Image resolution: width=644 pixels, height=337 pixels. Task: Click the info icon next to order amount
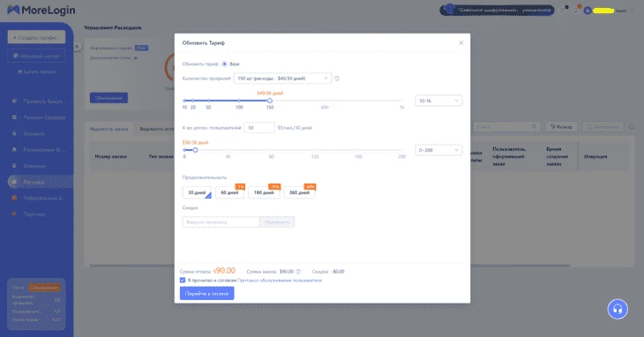(x=298, y=272)
